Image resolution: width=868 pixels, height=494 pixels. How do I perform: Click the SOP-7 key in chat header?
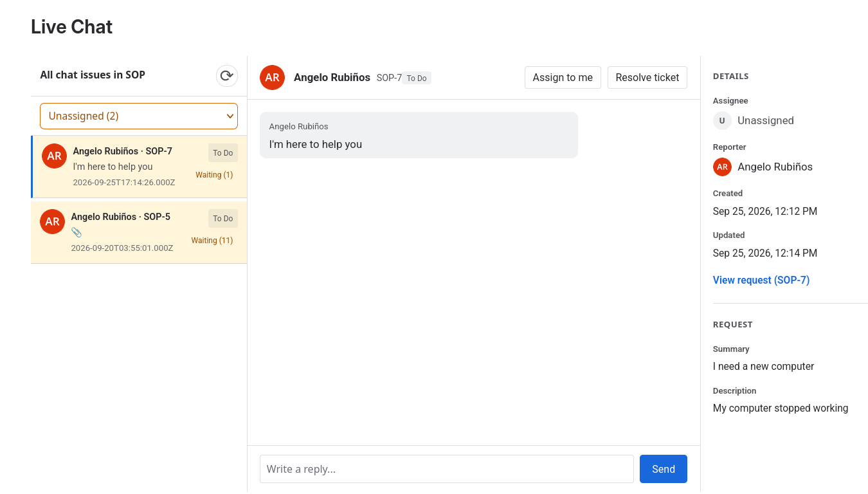pyautogui.click(x=389, y=78)
